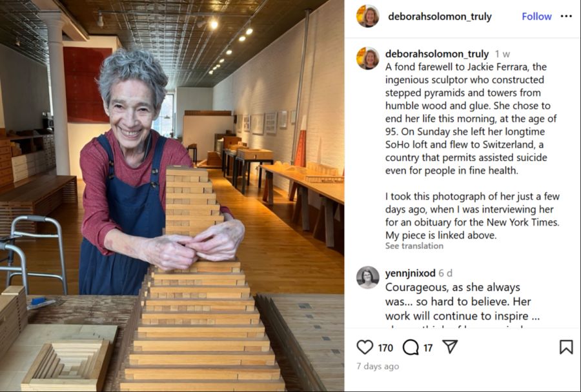Visit yennjnixod profile from comment username

410,273
